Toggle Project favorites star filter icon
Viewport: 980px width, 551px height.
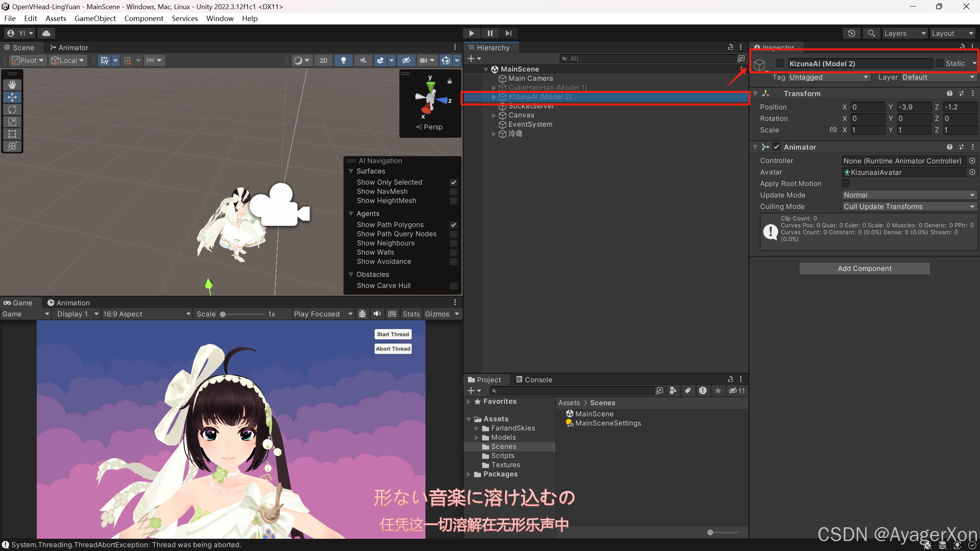(x=718, y=391)
